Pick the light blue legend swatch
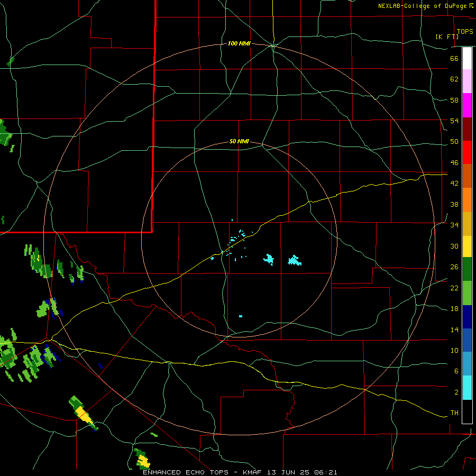Viewport: 476px width, 476px height. [x=467, y=364]
